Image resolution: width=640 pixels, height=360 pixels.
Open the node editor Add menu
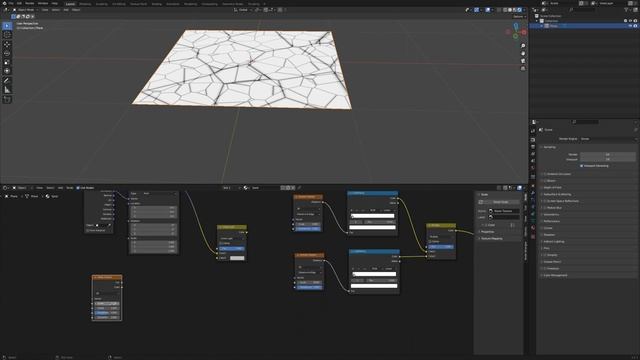click(60, 188)
